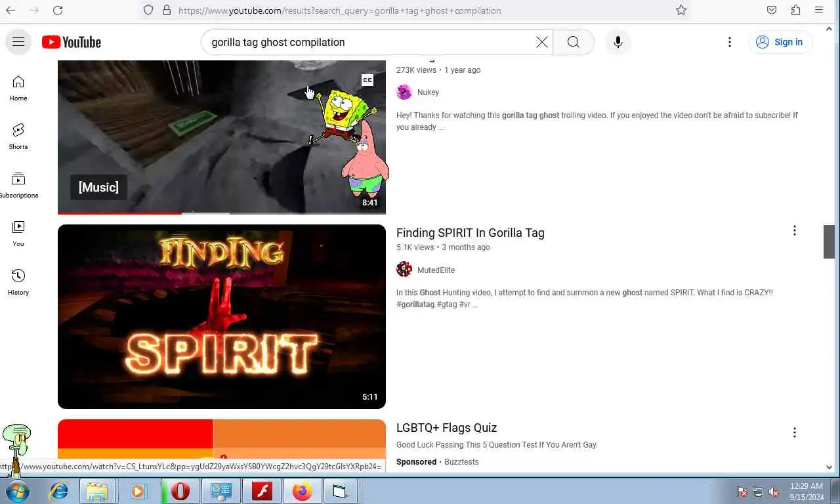Open Buzztests sponsor link
The image size is (840, 504).
click(x=461, y=462)
